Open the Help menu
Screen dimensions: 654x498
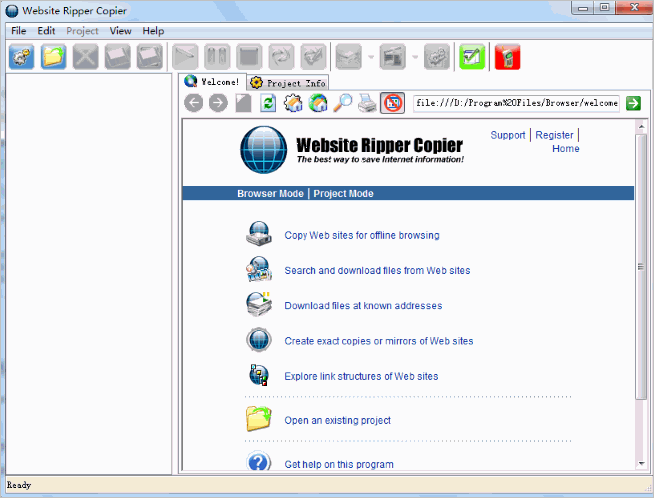[153, 31]
